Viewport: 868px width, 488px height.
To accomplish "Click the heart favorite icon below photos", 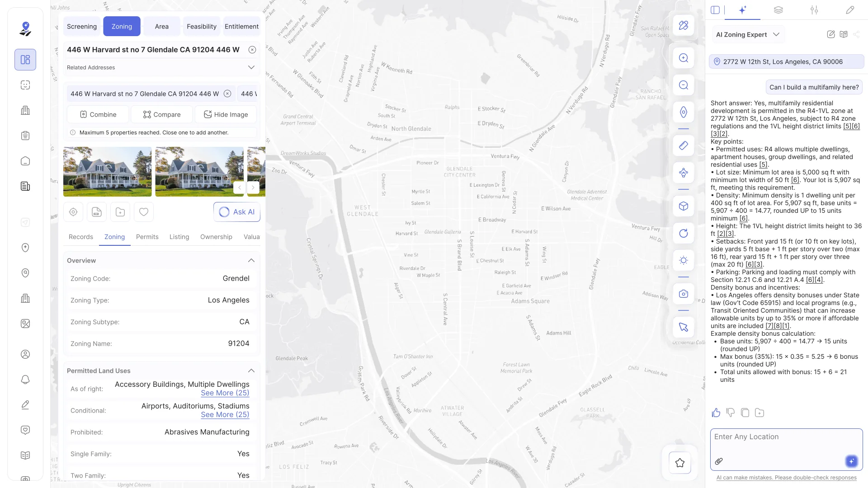I will tap(144, 212).
